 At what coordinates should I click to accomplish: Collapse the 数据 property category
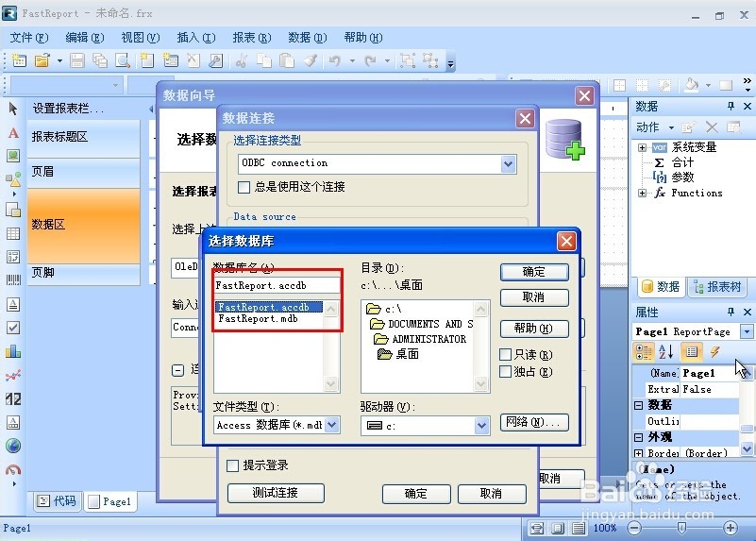click(x=638, y=405)
